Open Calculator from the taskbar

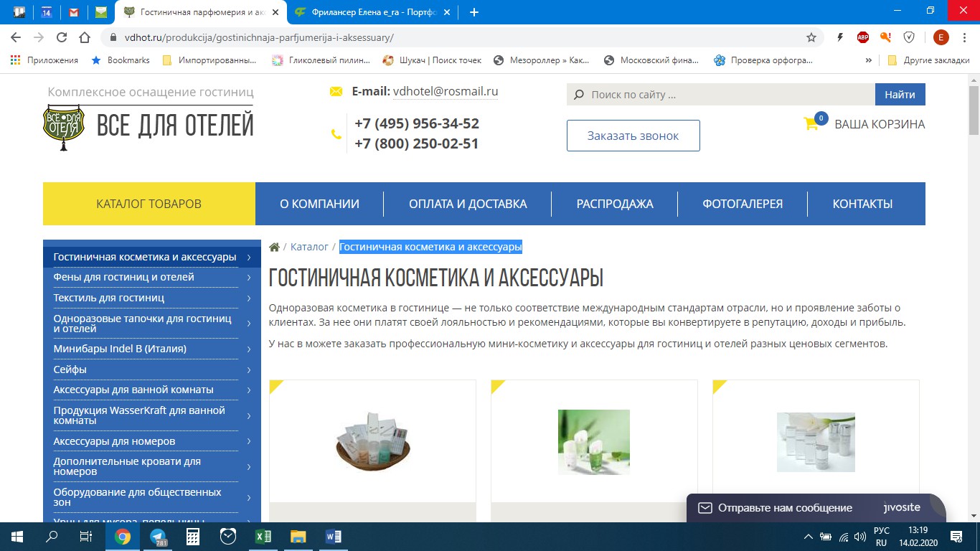tap(193, 537)
